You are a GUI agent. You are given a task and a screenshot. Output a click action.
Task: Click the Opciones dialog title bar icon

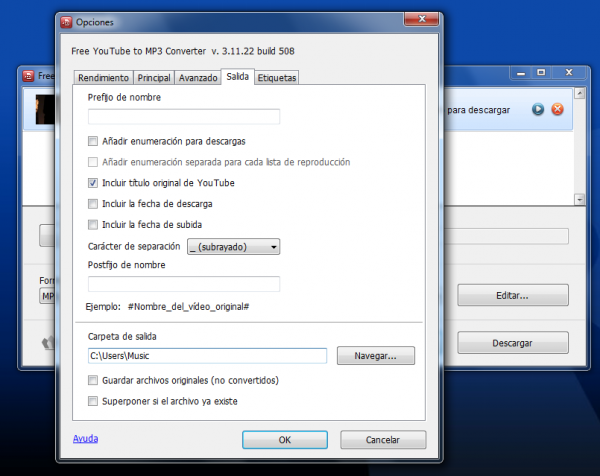[66, 21]
